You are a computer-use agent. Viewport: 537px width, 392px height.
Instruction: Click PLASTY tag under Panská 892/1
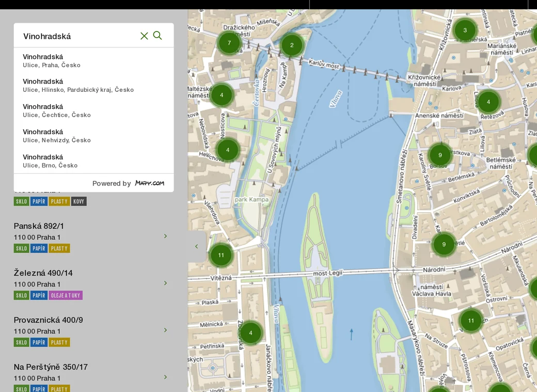(59, 248)
